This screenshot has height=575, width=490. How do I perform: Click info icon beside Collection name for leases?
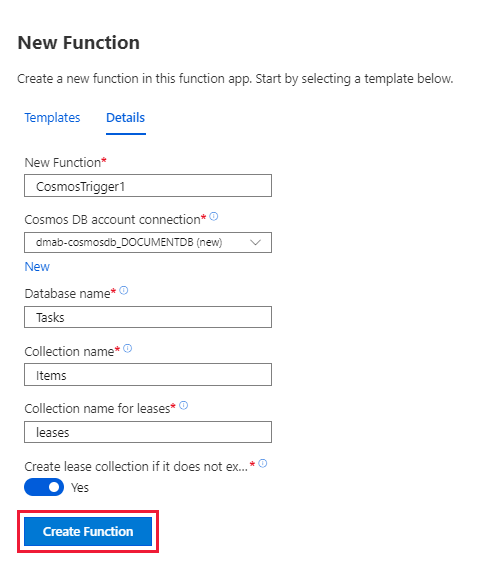184,405
